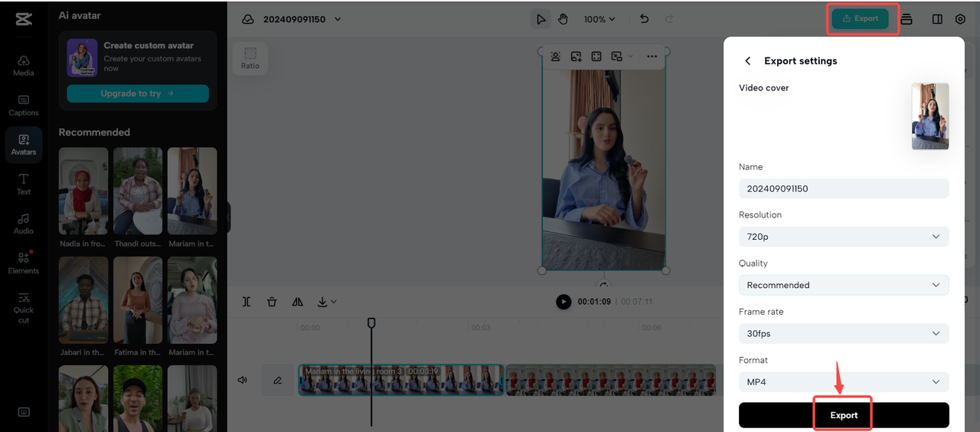Select the second timeline clip with red outfit
980x432 pixels.
click(x=610, y=380)
